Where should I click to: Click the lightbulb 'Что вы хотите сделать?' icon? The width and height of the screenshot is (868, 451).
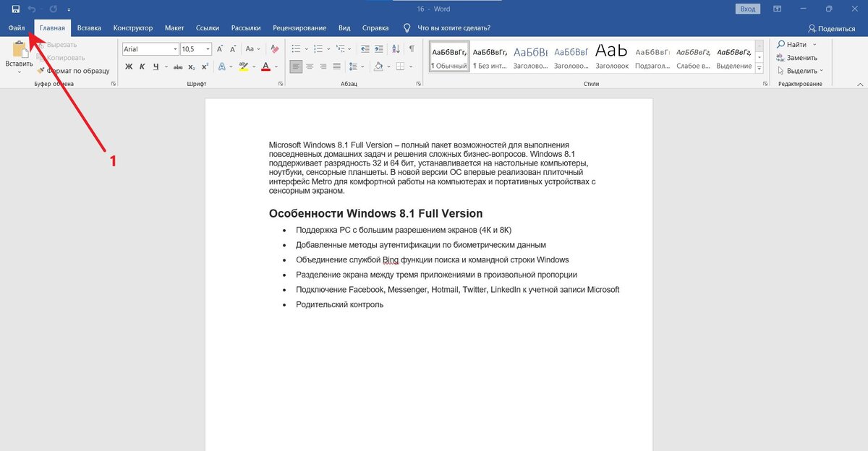pyautogui.click(x=407, y=28)
